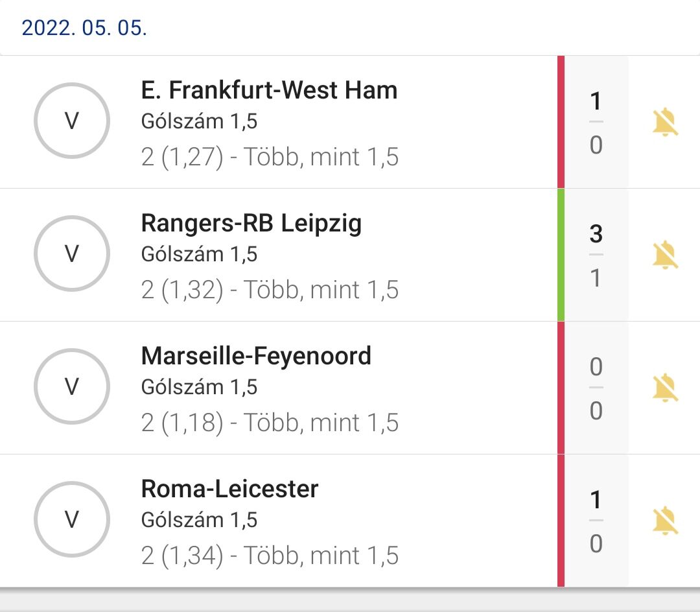Click the 1-0 score for E. Frankfurt-West Ham
This screenshot has width=700, height=612.
596,123
